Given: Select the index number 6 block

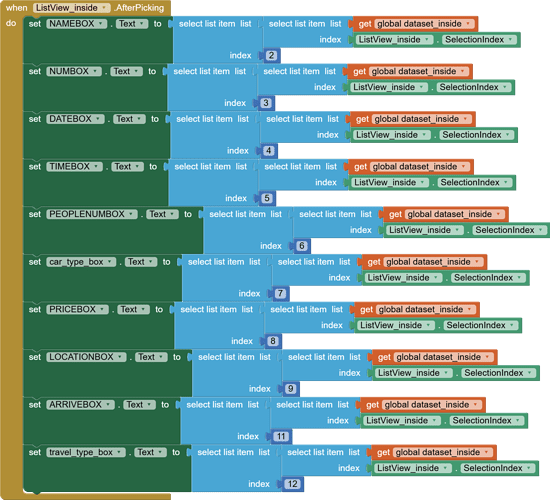Looking at the screenshot, I should [302, 246].
